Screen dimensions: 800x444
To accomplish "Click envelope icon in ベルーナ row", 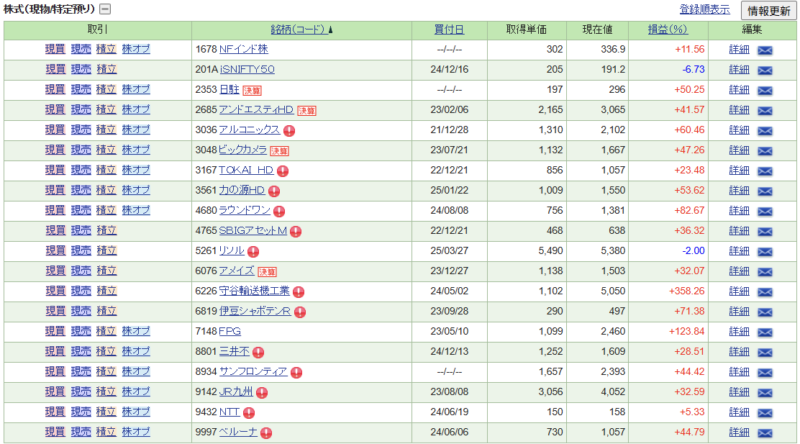I will click(x=765, y=433).
